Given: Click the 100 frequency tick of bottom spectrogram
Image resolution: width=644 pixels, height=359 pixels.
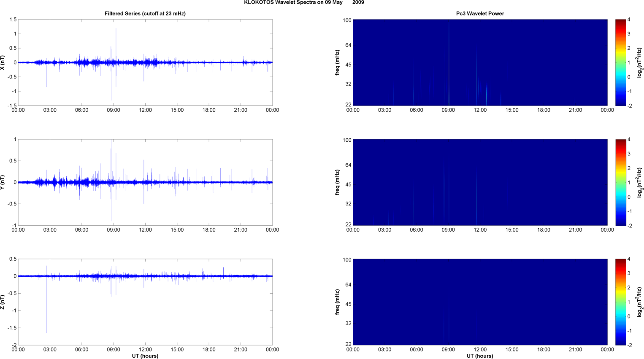Looking at the screenshot, I should [347, 260].
